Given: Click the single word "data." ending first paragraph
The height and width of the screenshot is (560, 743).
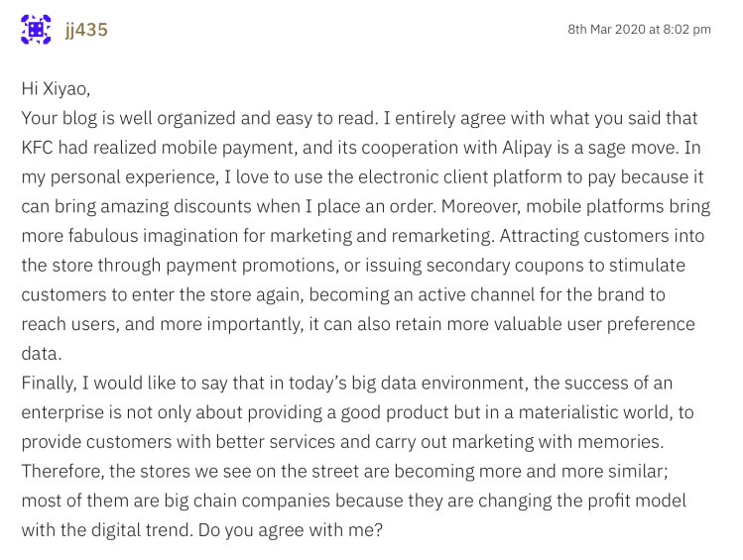Looking at the screenshot, I should (41, 355).
